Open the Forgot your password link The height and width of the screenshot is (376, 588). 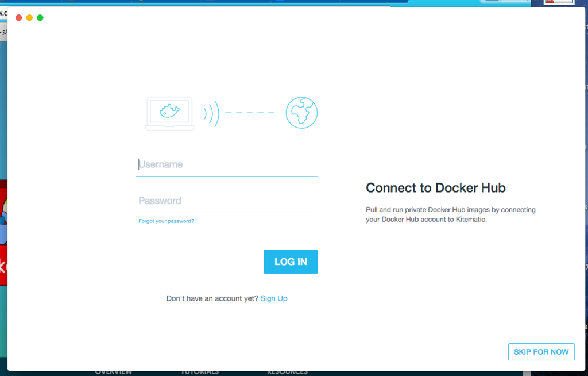tap(166, 221)
